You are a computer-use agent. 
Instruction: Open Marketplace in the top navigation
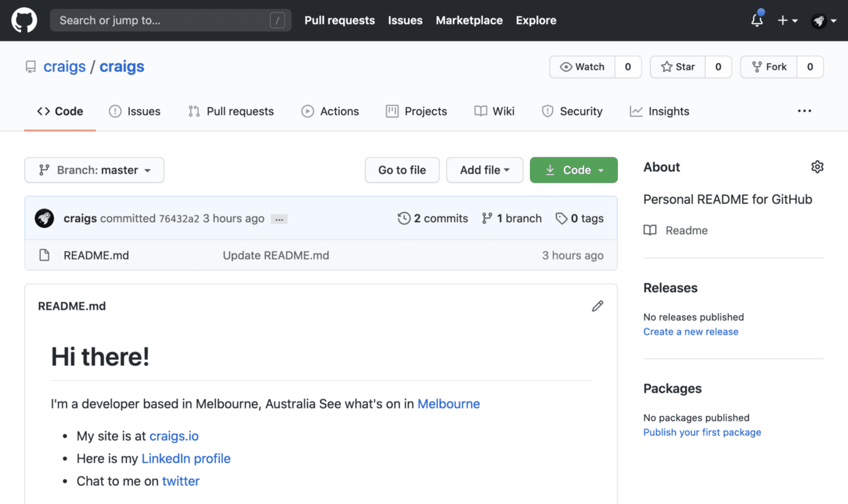[469, 20]
